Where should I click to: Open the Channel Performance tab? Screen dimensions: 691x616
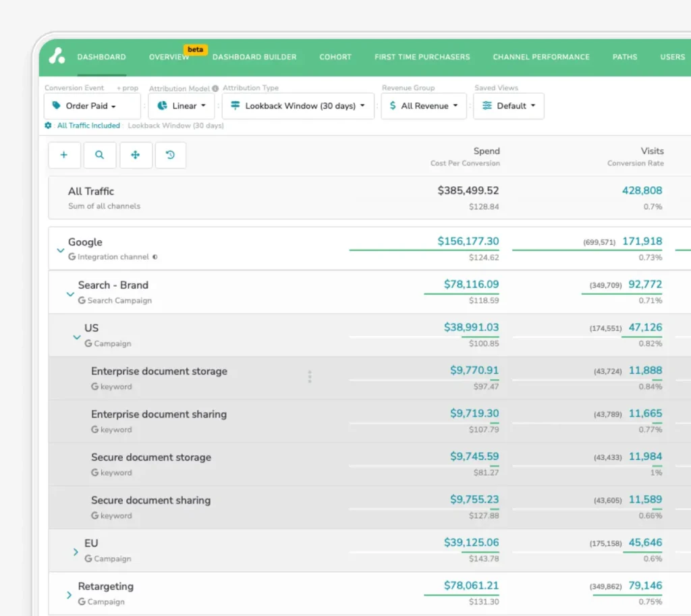tap(541, 57)
